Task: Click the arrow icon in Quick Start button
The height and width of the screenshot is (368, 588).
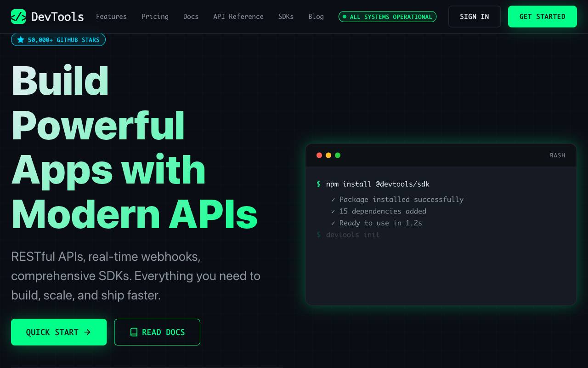Action: pyautogui.click(x=87, y=332)
